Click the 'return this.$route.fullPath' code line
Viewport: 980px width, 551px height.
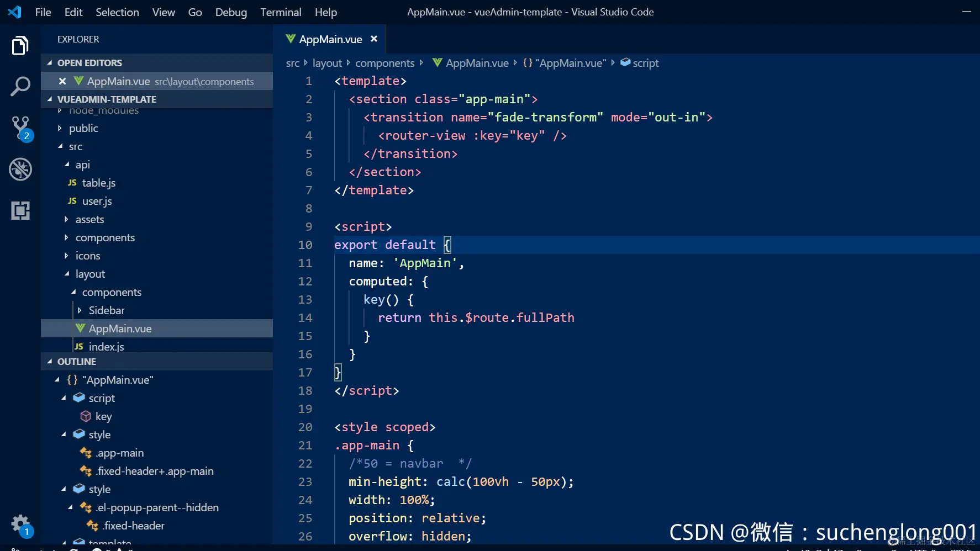(x=476, y=317)
